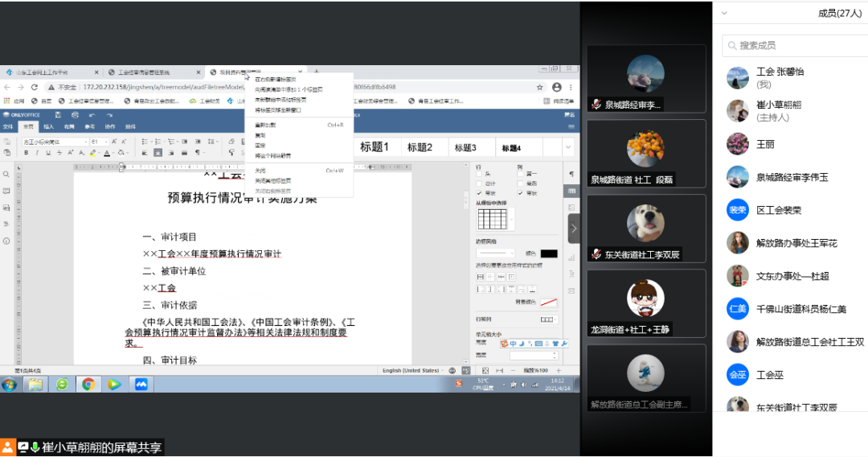
Task: Click the browser Reload button
Action: pyautogui.click(x=35, y=87)
